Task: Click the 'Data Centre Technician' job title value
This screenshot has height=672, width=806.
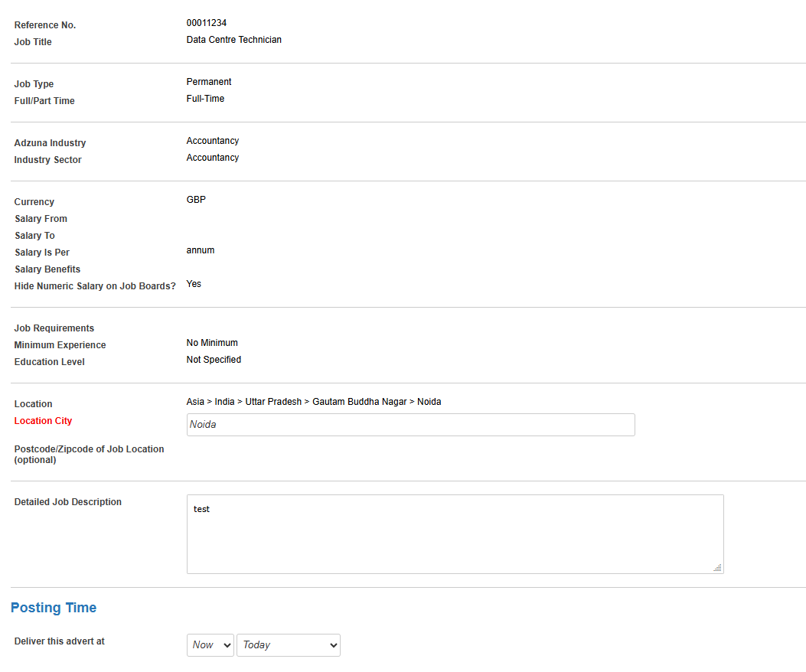Action: [234, 40]
